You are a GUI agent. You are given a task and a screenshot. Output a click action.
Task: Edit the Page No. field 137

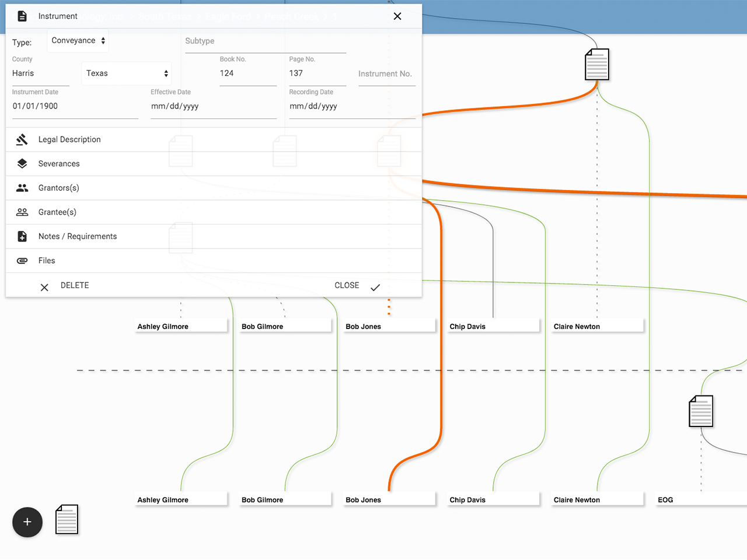coord(317,73)
